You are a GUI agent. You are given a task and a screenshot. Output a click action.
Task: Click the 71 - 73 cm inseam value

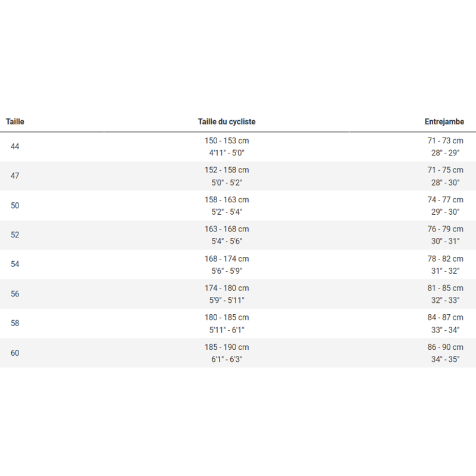(445, 141)
